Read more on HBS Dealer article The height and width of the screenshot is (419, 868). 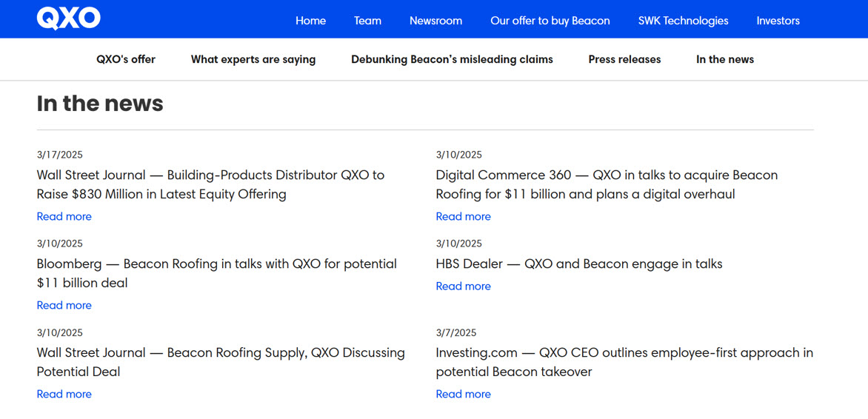[x=463, y=286]
